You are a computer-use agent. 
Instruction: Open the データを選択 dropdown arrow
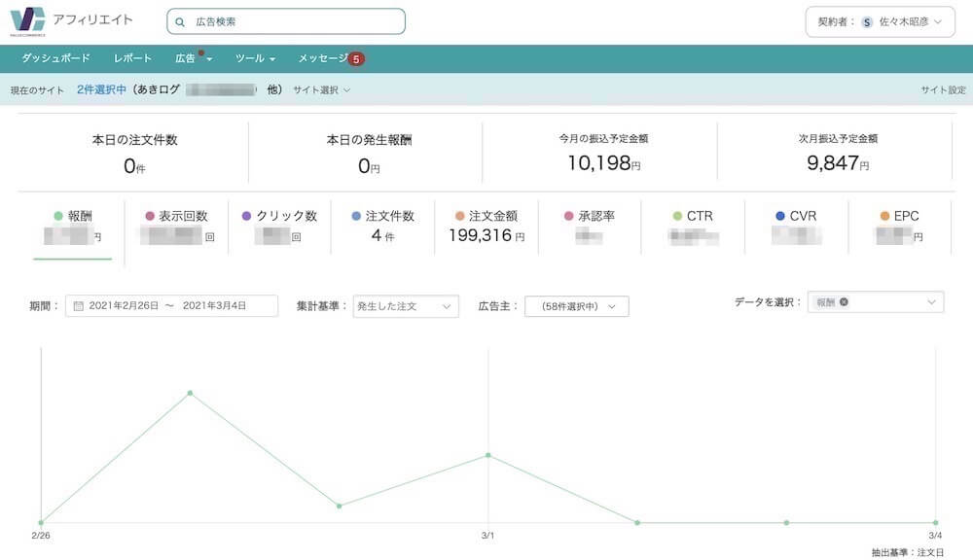[931, 302]
